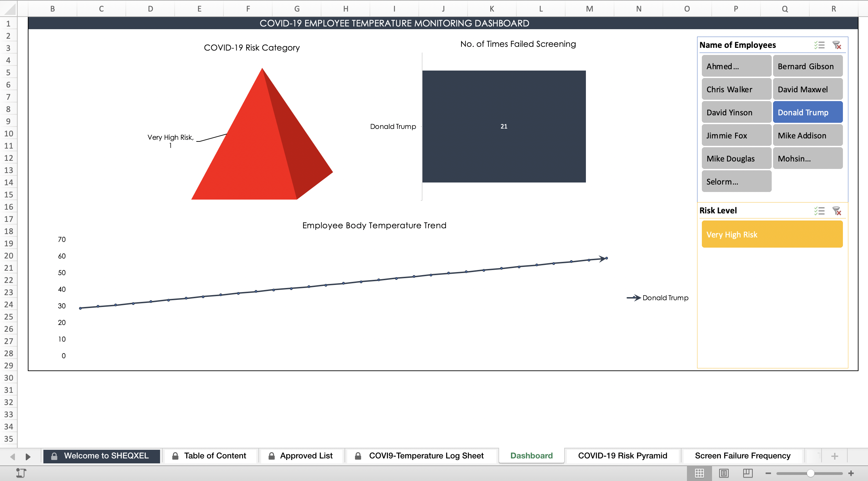The width and height of the screenshot is (868, 481).
Task: Select column B header
Action: (x=53, y=9)
